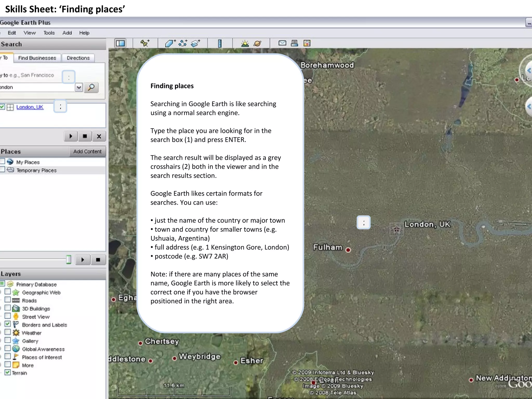Tick the Places of Interest checkbox
This screenshot has height=399, width=532.
8,356
